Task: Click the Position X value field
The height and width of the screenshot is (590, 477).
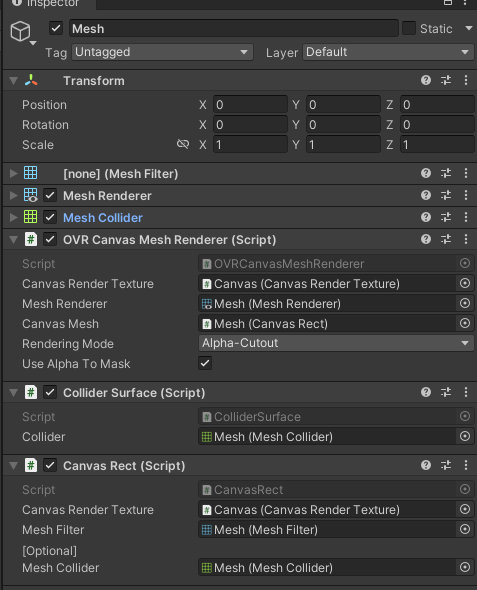Action: coord(250,105)
